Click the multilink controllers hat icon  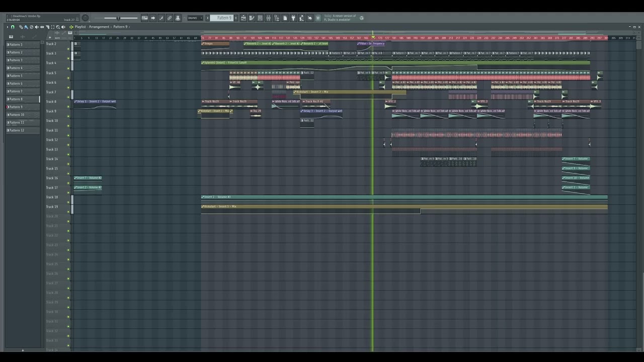pyautogui.click(x=178, y=18)
